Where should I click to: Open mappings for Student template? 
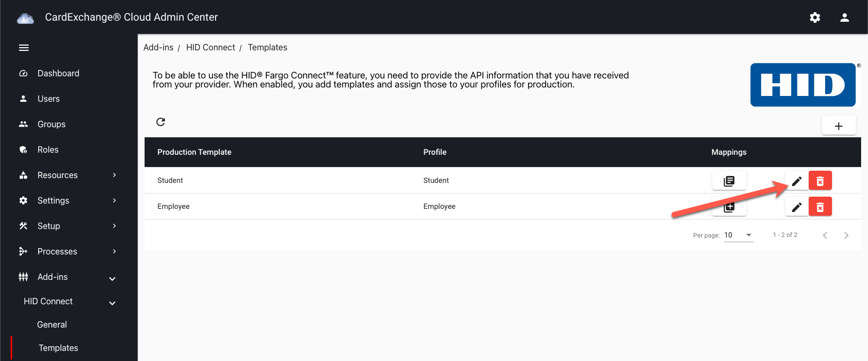tap(729, 181)
